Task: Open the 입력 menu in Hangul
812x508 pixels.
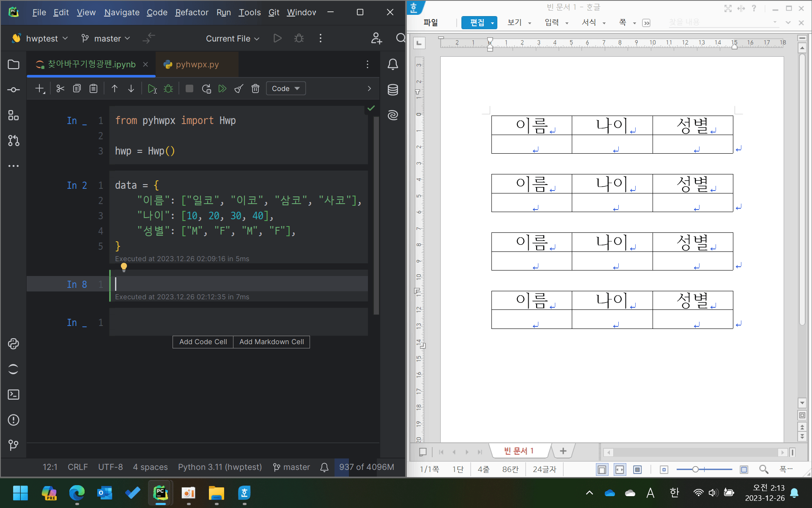Action: (x=551, y=22)
